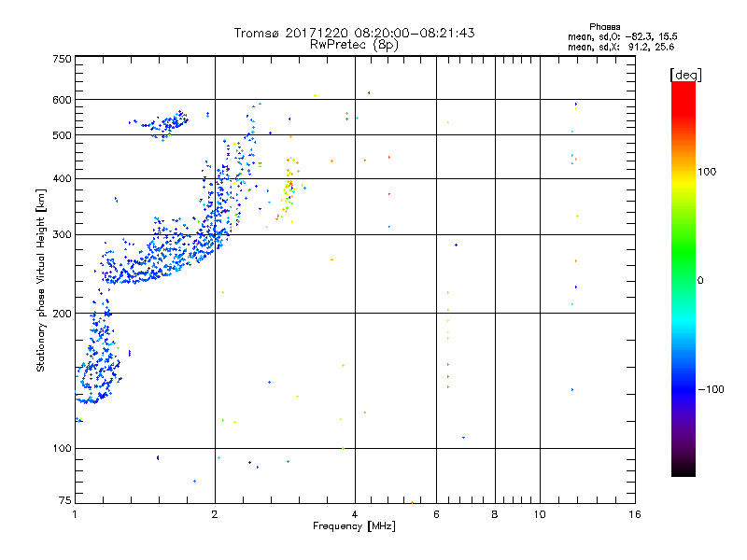Click the y-axis label 'Stationary phase Virtual Height [km]'
Image resolution: width=747 pixels, height=560 pixels.
point(40,280)
